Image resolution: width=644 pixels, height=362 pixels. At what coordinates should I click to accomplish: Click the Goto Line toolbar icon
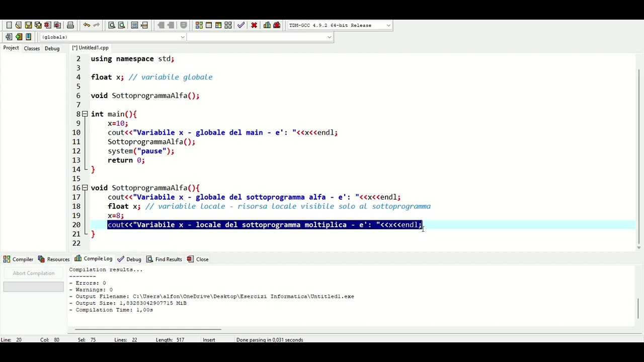[144, 25]
